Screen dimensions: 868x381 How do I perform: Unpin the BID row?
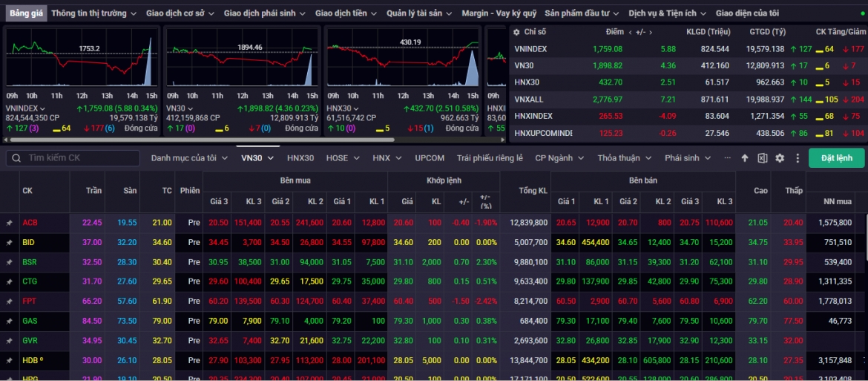(x=9, y=243)
